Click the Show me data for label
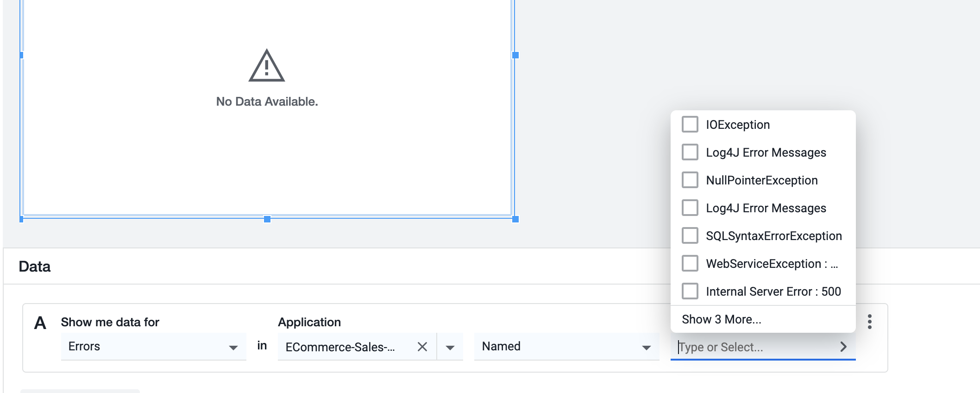This screenshot has width=980, height=393. [110, 322]
